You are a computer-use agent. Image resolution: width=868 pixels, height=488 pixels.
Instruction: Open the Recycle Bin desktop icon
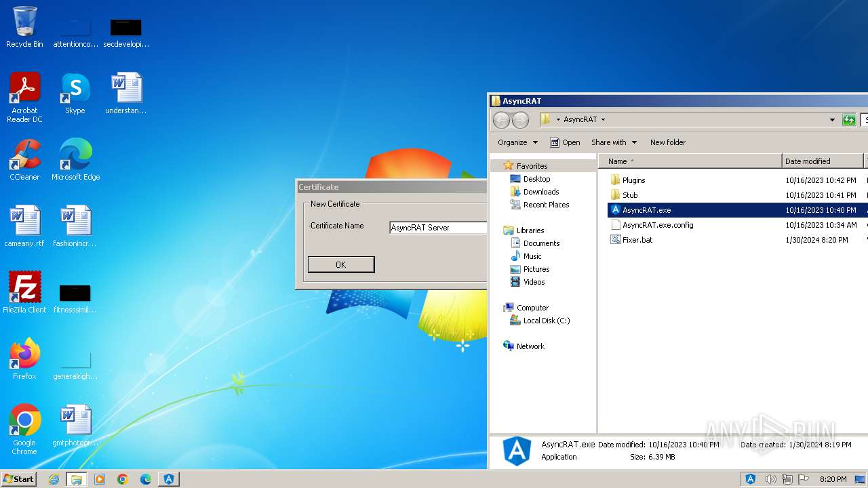[x=24, y=27]
